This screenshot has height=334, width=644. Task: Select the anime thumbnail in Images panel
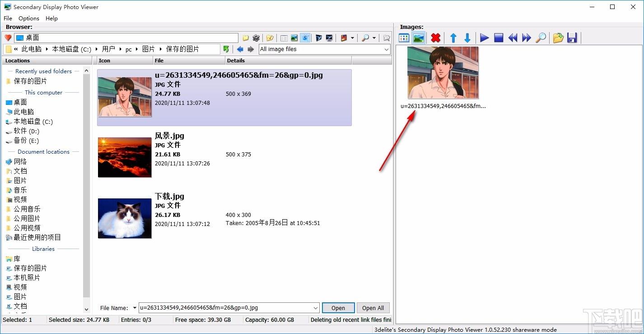443,72
